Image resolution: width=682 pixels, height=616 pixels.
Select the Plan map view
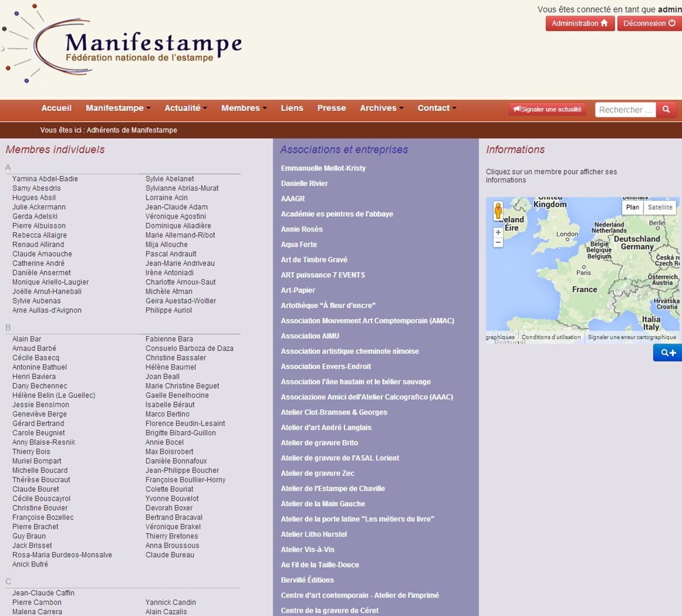click(633, 207)
